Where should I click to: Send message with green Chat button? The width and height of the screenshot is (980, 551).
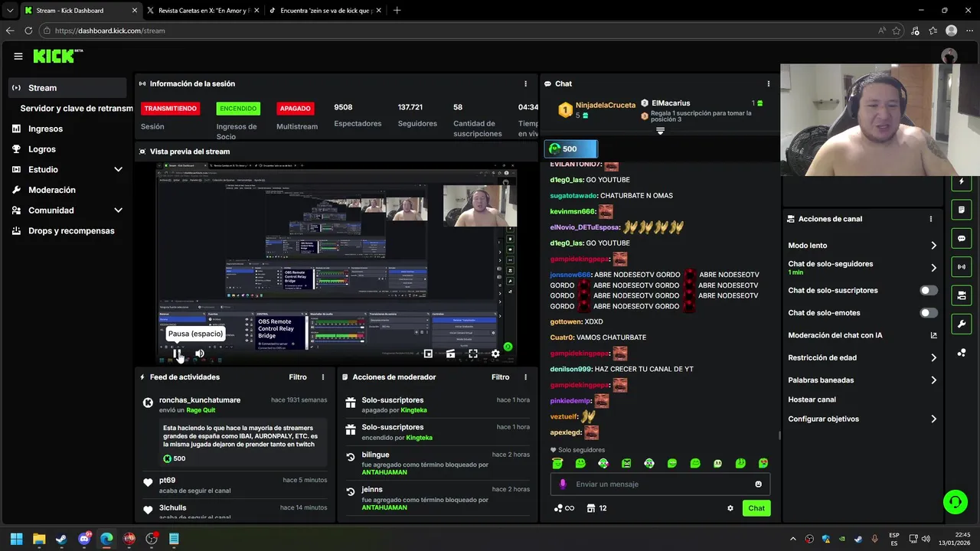[756, 508]
